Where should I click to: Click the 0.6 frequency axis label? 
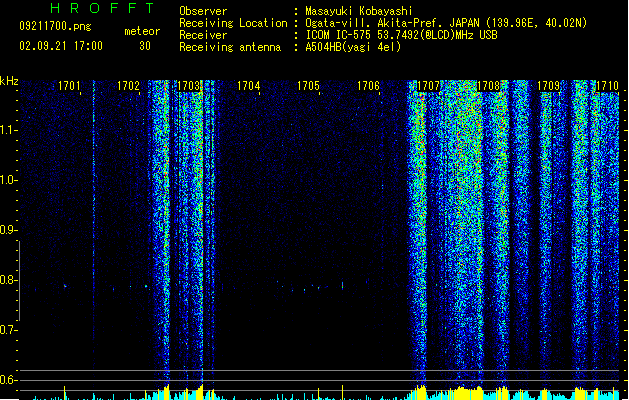pos(8,380)
